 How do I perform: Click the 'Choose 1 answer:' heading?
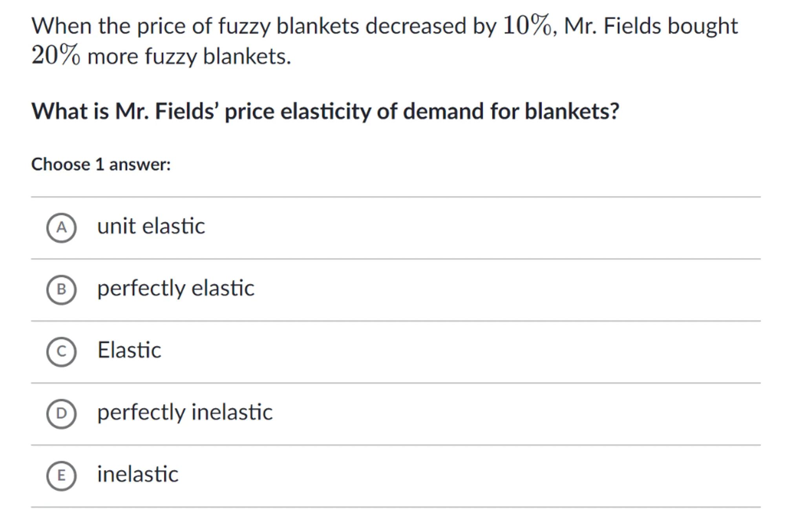[x=101, y=164]
